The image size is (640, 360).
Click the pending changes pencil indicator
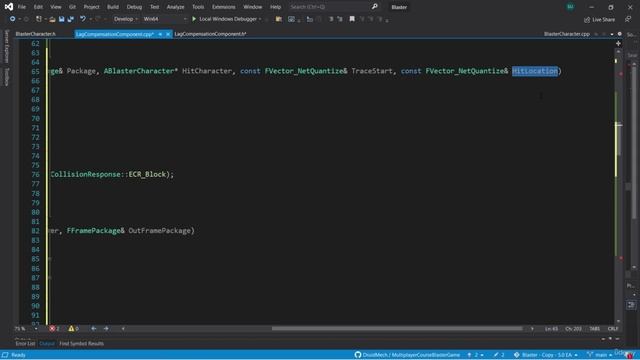point(496,355)
